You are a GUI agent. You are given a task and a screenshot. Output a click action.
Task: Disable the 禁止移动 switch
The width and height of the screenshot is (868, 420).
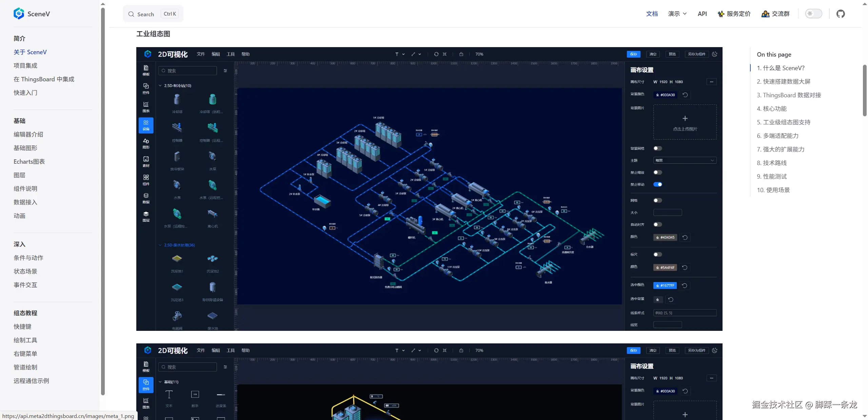[657, 184]
